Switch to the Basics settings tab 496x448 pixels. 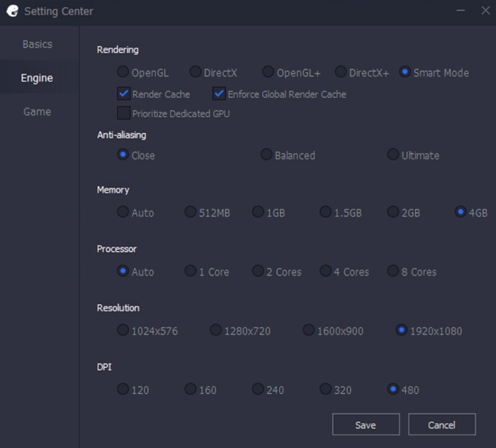pyautogui.click(x=37, y=44)
